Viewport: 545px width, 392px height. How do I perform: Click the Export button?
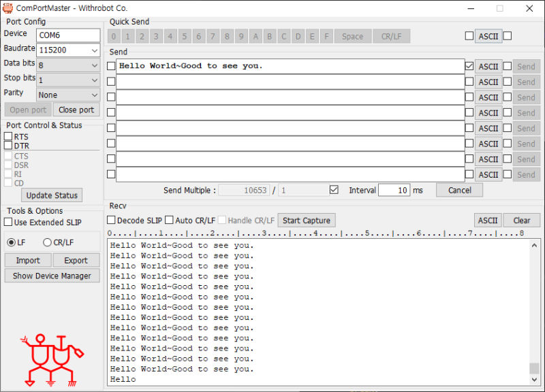[x=76, y=261]
